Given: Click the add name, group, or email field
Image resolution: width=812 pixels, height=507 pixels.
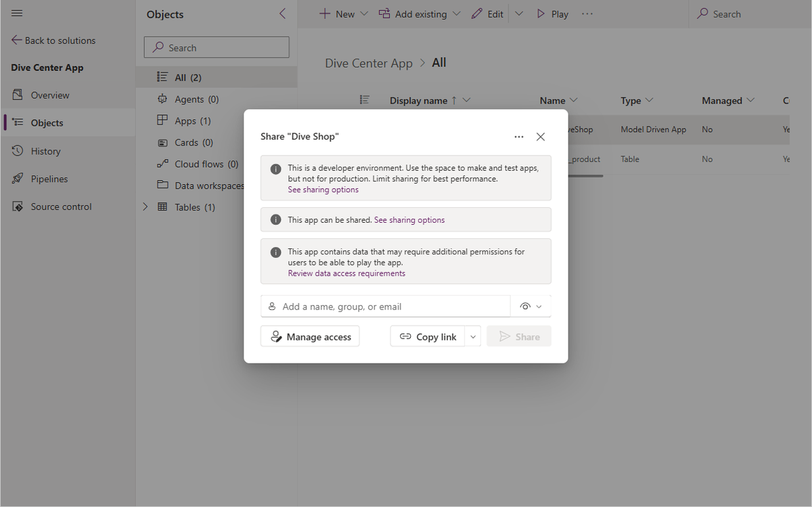Looking at the screenshot, I should [386, 306].
